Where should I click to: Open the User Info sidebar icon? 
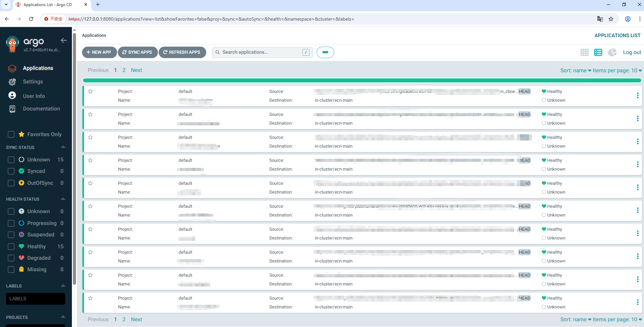12,96
